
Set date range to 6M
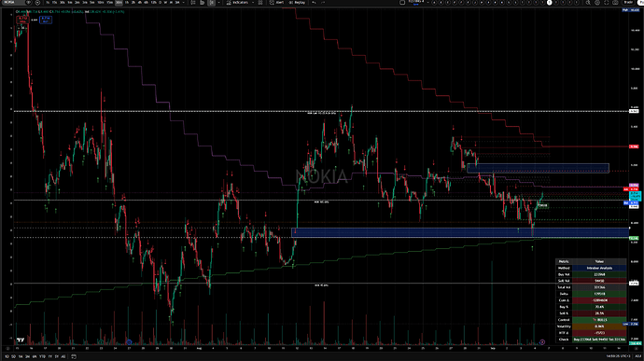[35, 356]
